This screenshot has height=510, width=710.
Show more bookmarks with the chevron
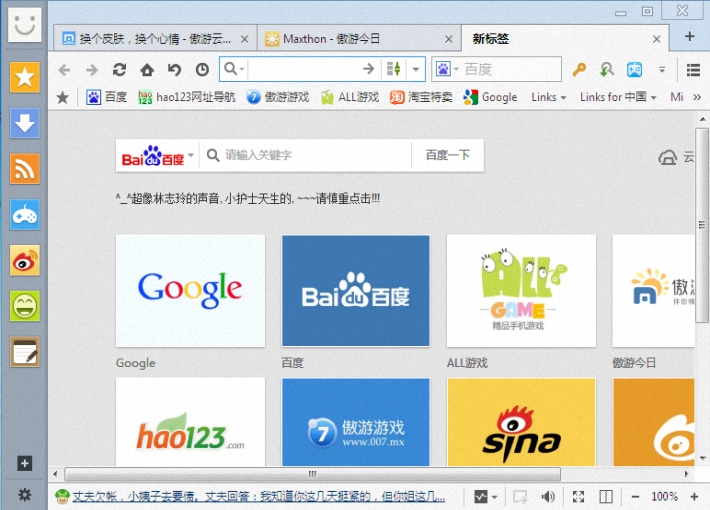point(697,97)
